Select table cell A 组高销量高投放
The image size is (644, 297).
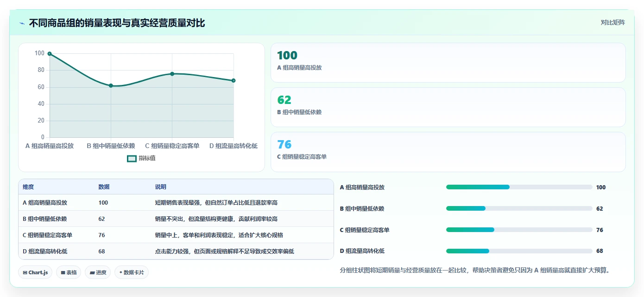click(x=45, y=203)
